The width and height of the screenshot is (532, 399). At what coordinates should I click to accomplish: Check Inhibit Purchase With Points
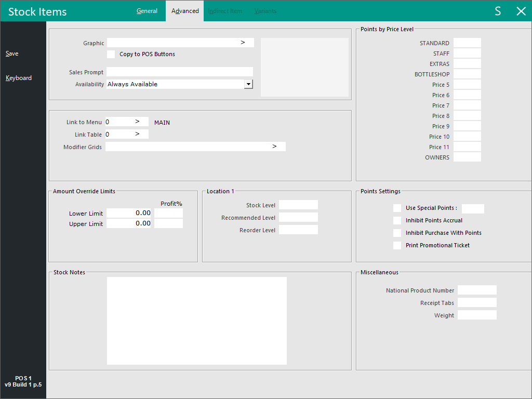coord(397,233)
